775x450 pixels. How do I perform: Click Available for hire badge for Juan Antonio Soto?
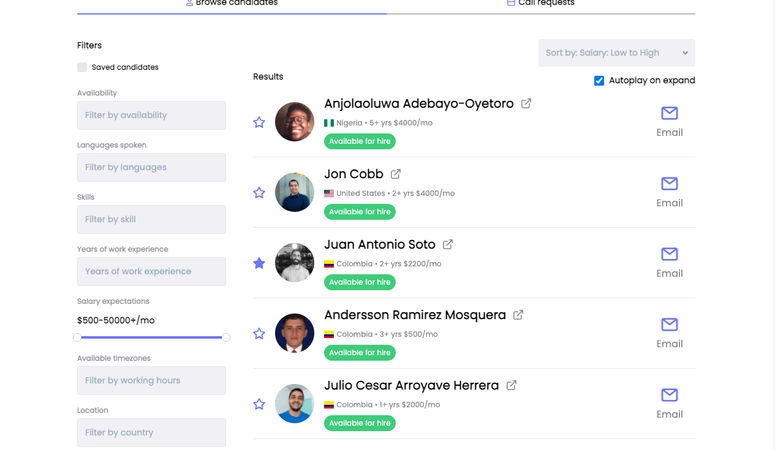(359, 282)
